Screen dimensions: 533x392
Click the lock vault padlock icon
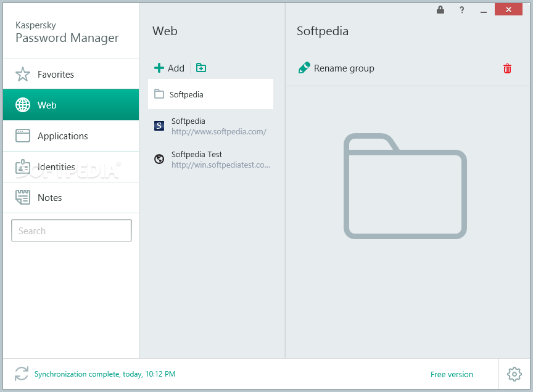click(x=440, y=10)
